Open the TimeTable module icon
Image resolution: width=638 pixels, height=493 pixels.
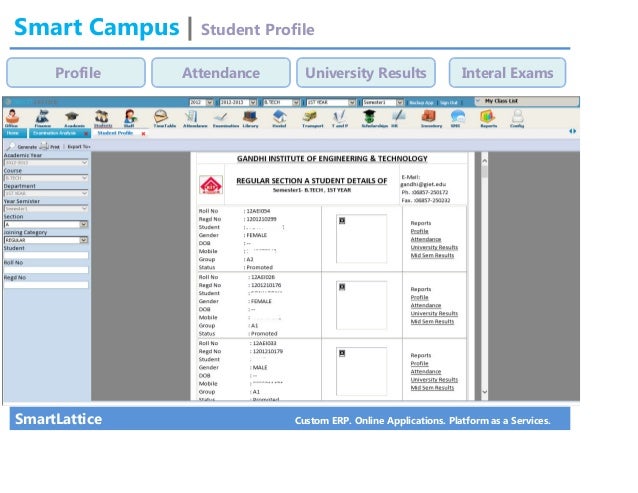[x=164, y=118]
